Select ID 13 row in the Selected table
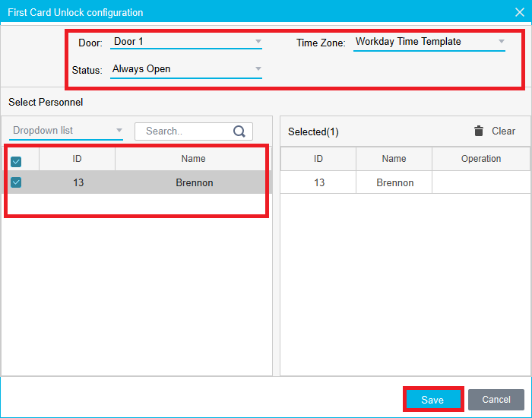This screenshot has height=418, width=532. coord(318,182)
